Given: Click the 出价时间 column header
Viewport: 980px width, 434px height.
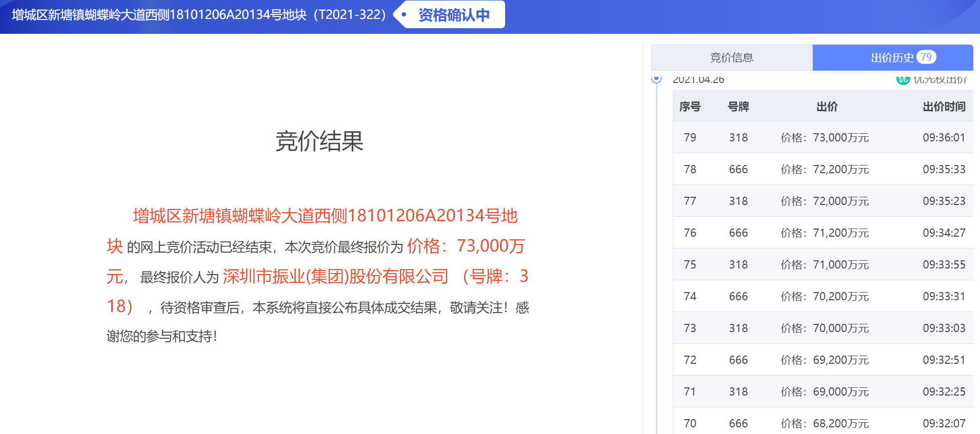Looking at the screenshot, I should (944, 107).
